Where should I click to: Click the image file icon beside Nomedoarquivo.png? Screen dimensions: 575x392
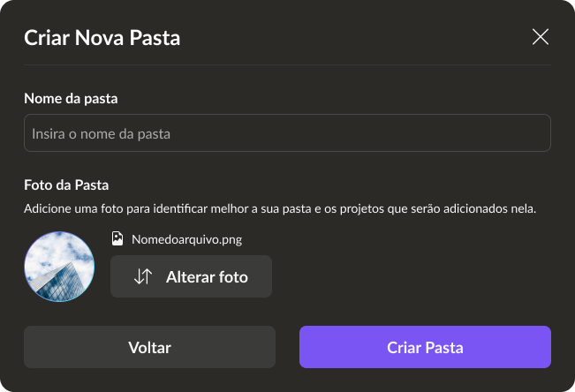(x=117, y=238)
